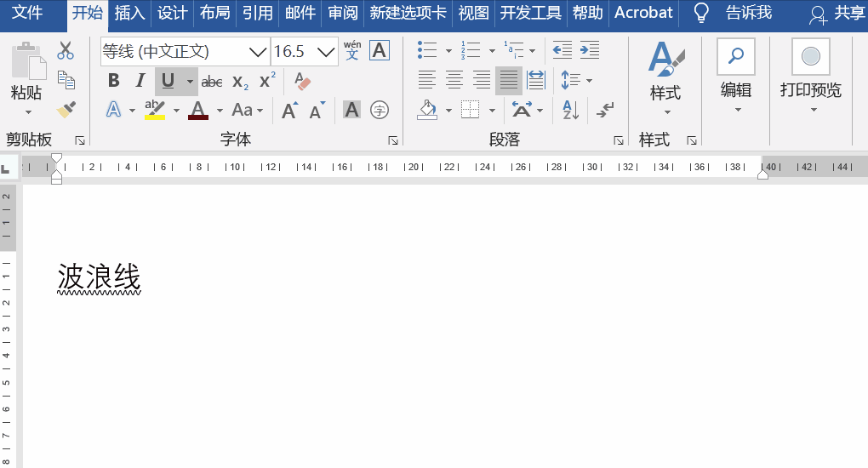
Task: Open the font name dropdown list
Action: pos(258,52)
